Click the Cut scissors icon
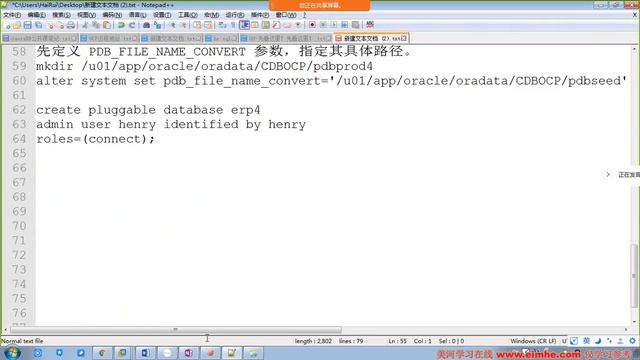Viewport: 640px width, 360px height. tap(85, 25)
